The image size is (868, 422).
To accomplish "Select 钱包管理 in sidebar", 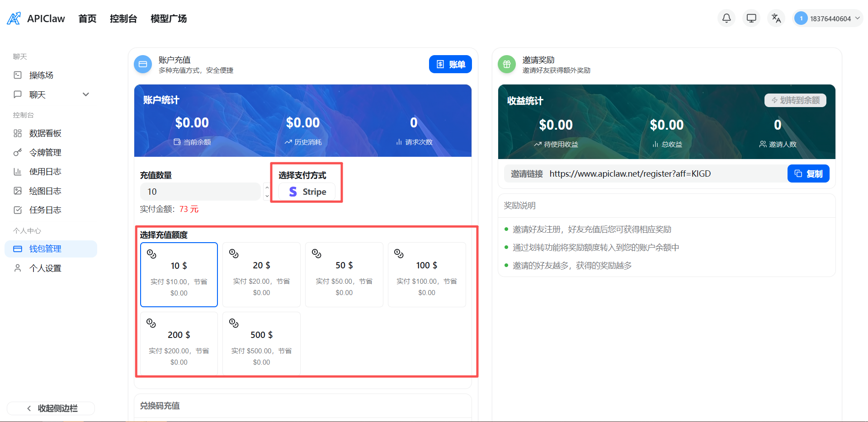I will 51,249.
